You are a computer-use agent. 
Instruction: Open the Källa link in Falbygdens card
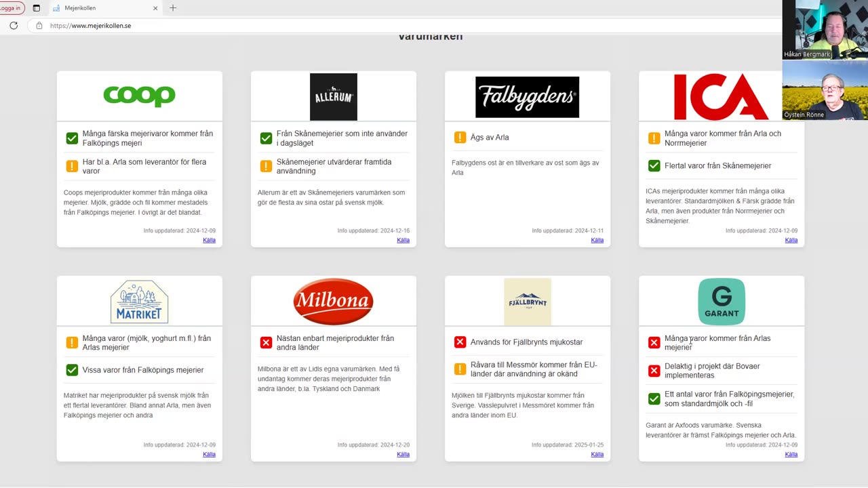pos(597,240)
